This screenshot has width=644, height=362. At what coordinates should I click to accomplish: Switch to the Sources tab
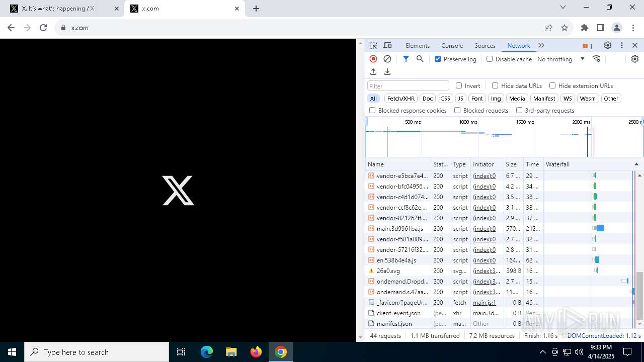pyautogui.click(x=485, y=45)
